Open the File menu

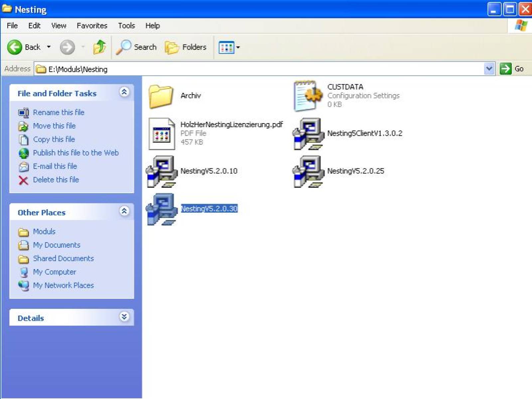click(12, 26)
